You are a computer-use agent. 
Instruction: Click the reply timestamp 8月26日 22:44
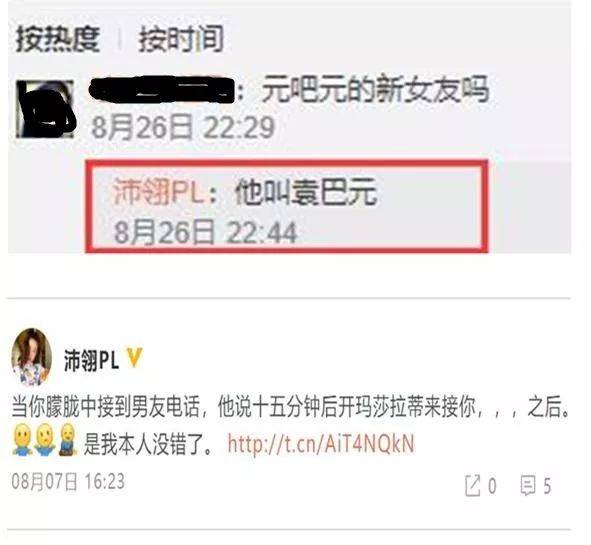click(206, 233)
